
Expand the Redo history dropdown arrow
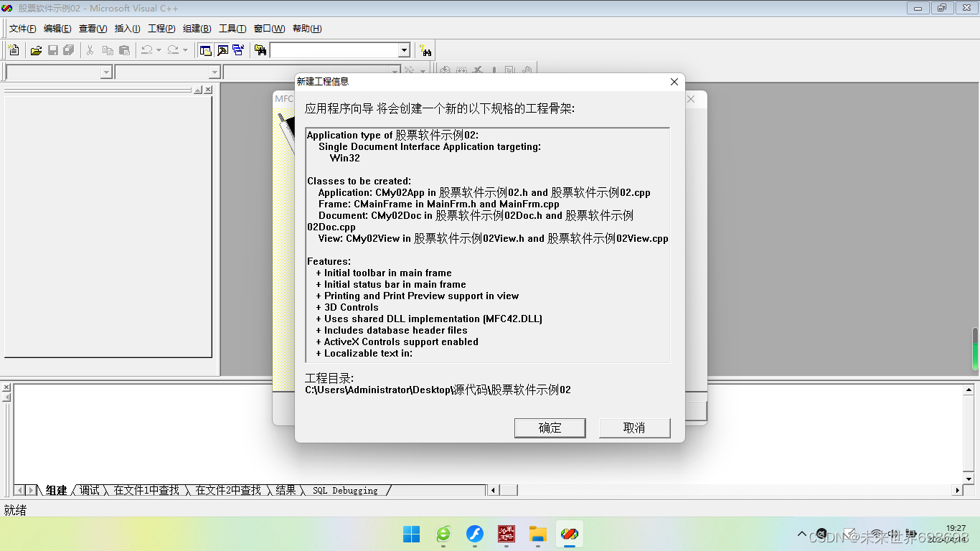coord(185,50)
